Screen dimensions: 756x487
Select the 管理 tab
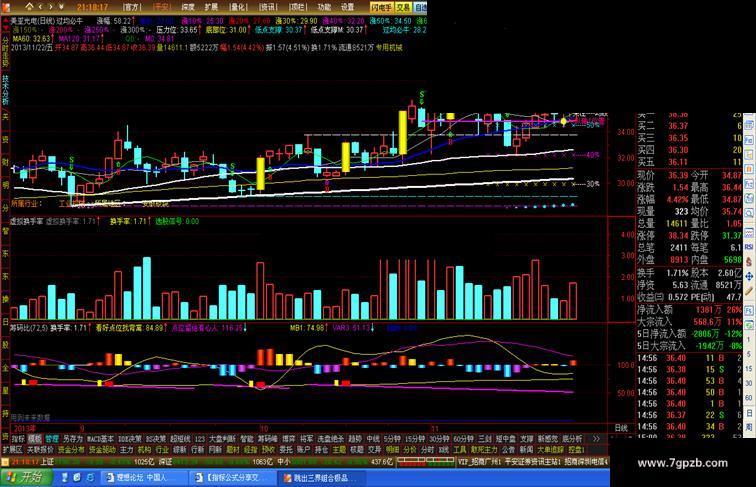point(52,439)
